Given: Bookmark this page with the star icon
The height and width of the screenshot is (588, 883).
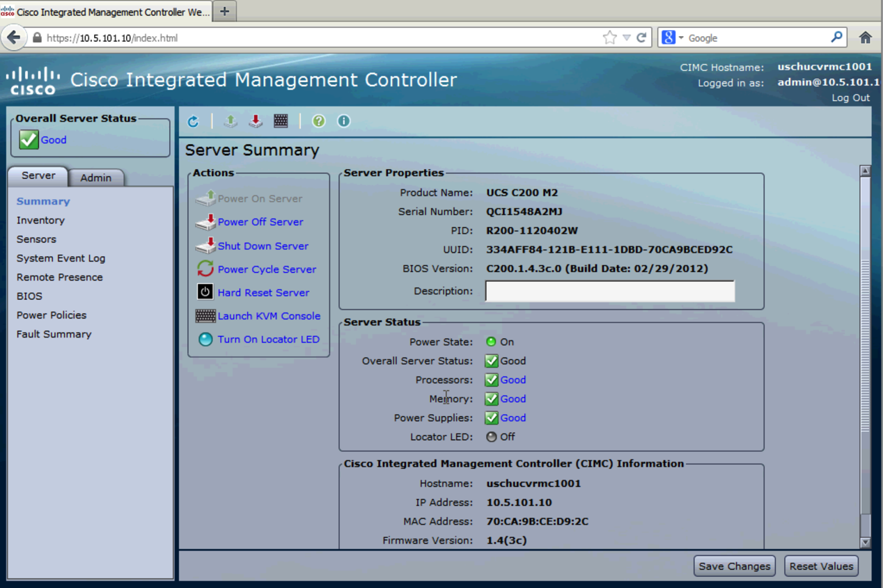Looking at the screenshot, I should [609, 38].
